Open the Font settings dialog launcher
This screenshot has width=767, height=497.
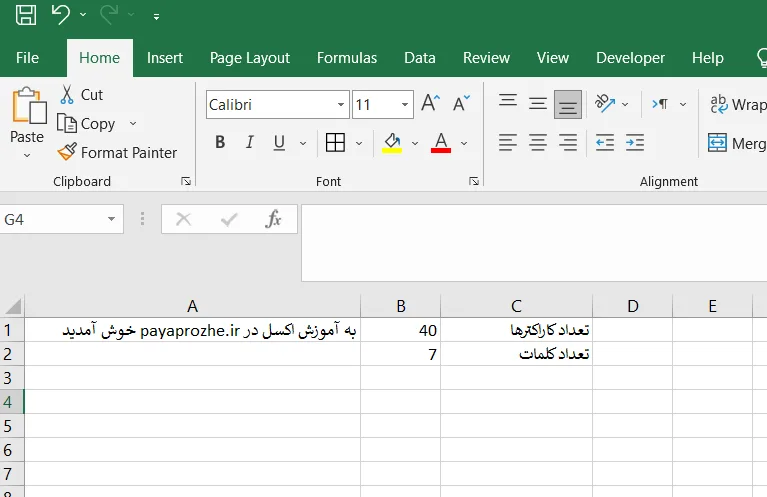pos(474,181)
